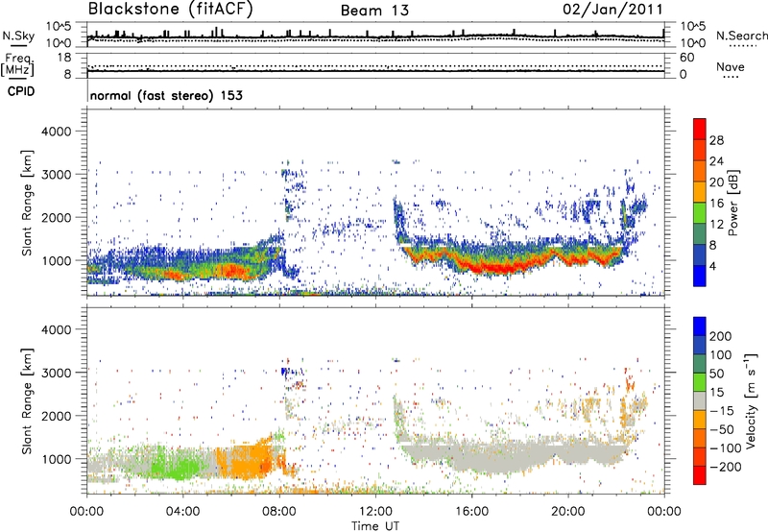Screen dimensions: 768x532
Task: Click the '16' label on Power colorbar
Action: [716, 204]
